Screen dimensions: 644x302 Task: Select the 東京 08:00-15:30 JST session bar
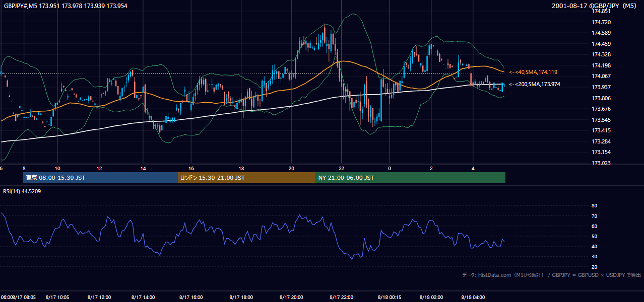[x=100, y=178]
